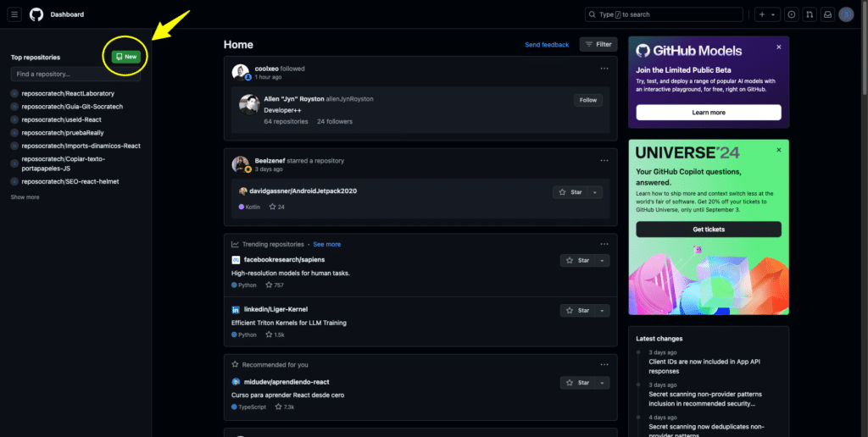Click the 7.3k stars count of aprendiendo-react
The image size is (868, 437).
(x=285, y=407)
